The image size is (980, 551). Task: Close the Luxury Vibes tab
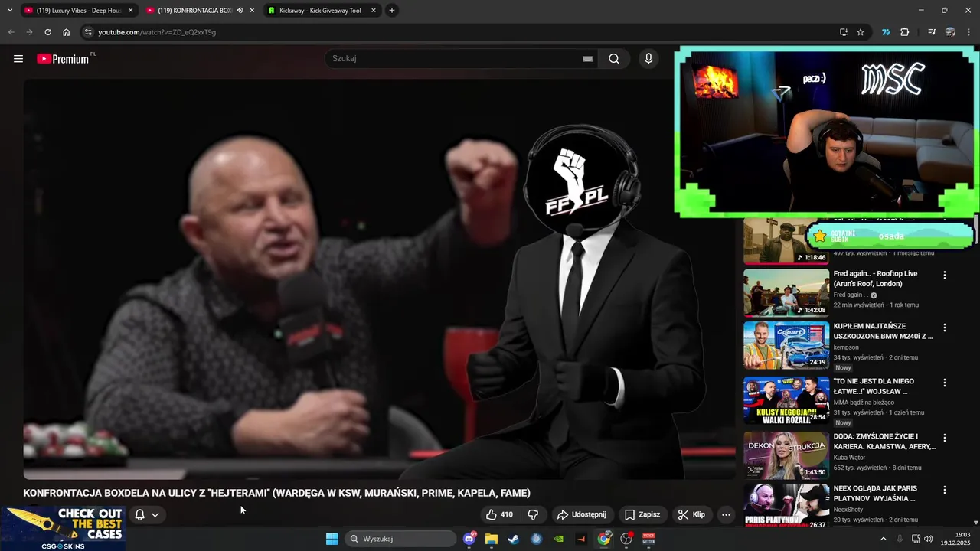130,11
